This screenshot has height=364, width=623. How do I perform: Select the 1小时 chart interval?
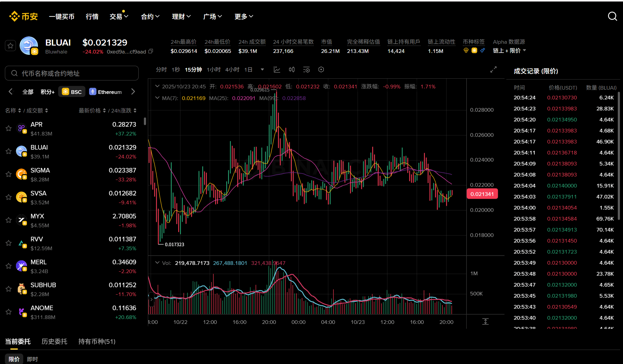[x=213, y=70]
